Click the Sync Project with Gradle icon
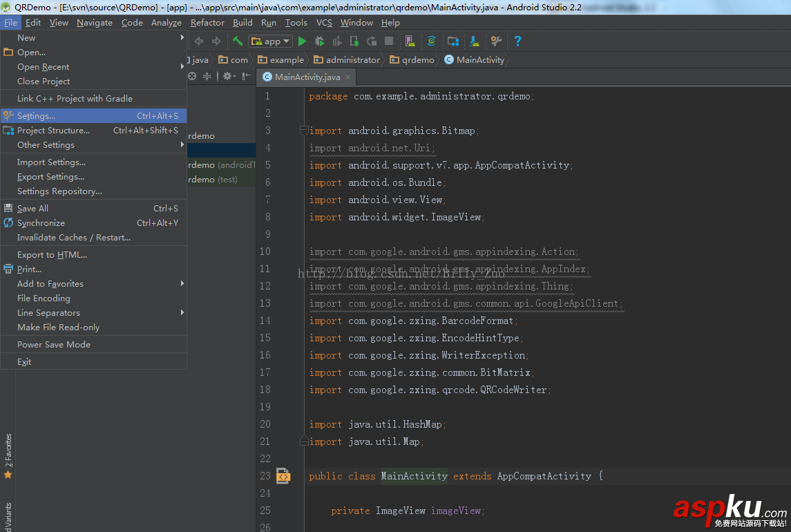The width and height of the screenshot is (791, 532). tap(432, 41)
